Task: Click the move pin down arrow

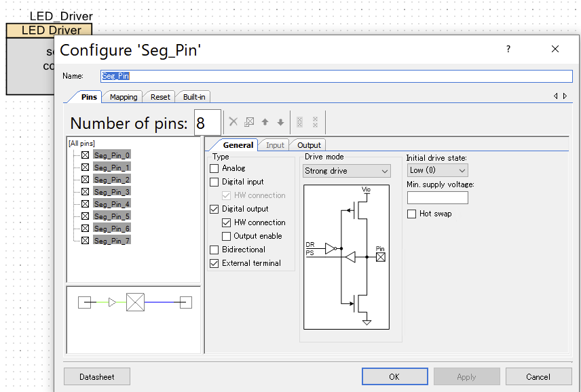Action: click(280, 122)
